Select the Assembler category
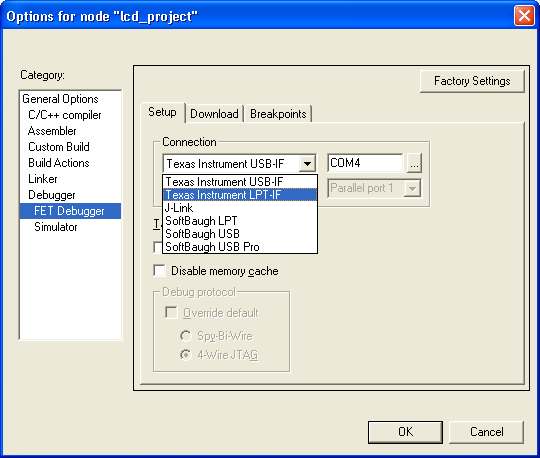The width and height of the screenshot is (540, 458). [52, 131]
